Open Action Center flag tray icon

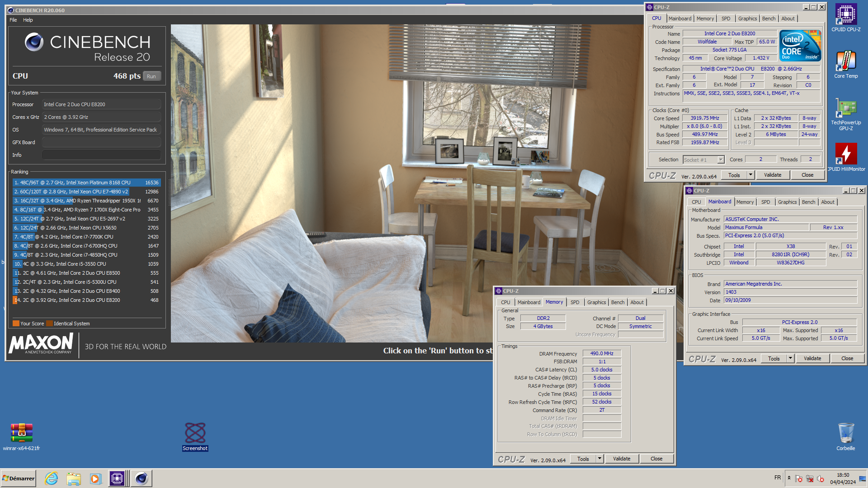799,479
